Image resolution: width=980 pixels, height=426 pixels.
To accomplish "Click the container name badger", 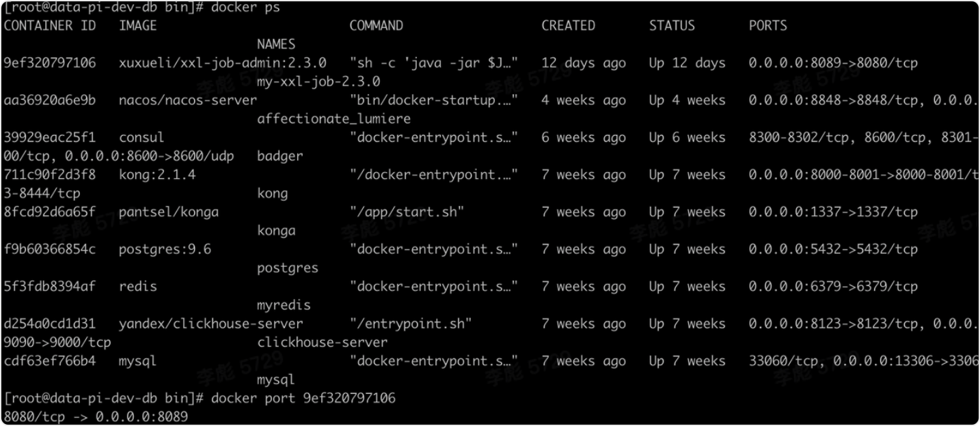I will click(280, 156).
